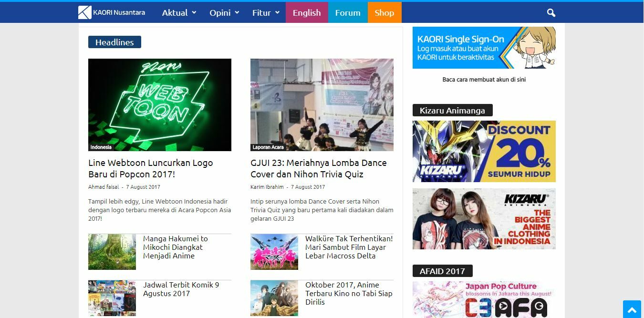View author Ahmad faisal's profile
Viewport: 644px width, 318px height.
[x=104, y=187]
